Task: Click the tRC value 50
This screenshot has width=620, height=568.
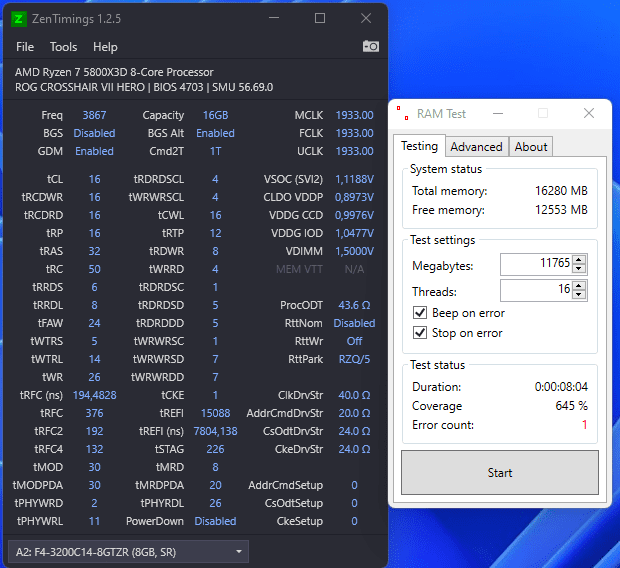Action: tap(94, 269)
